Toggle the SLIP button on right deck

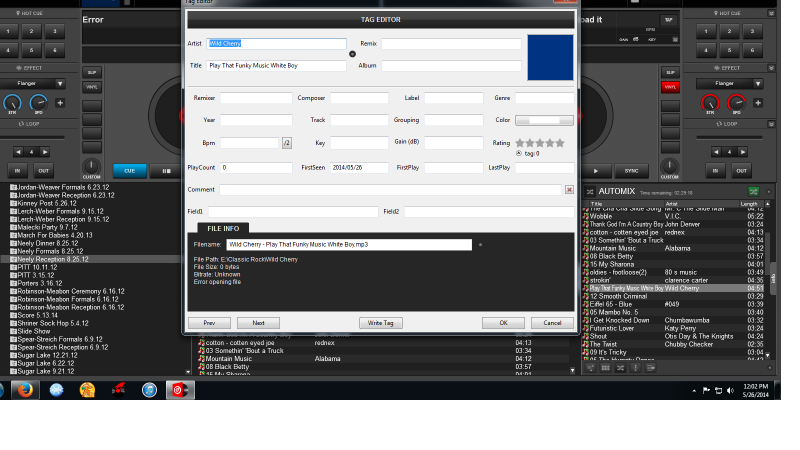[670, 72]
